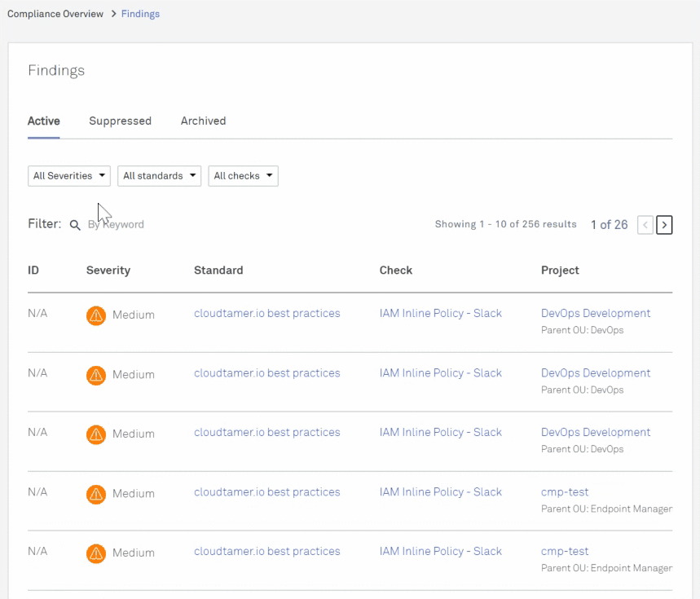Click 'Parent OU: Endpoint Manager' in the fifth row

coord(607,569)
